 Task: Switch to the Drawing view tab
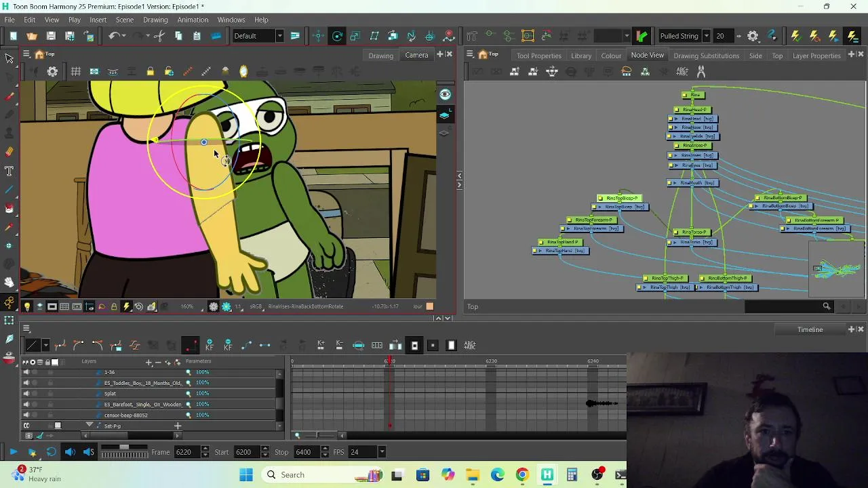pyautogui.click(x=380, y=56)
